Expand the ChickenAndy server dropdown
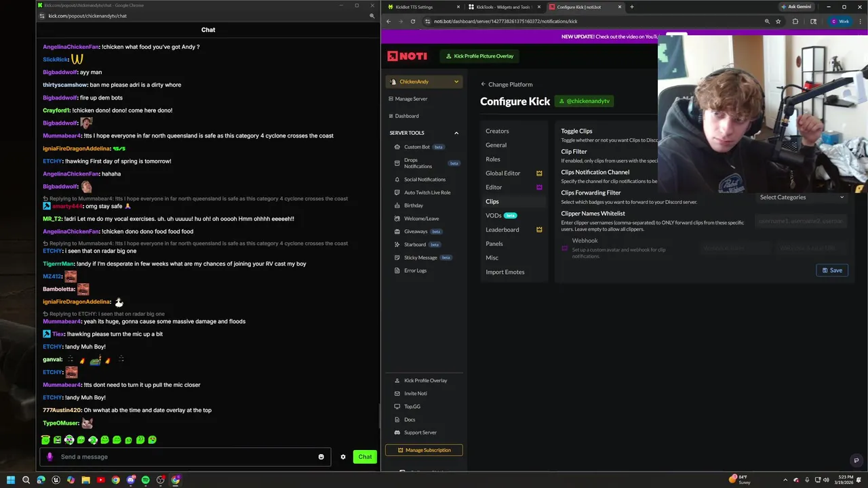The image size is (868, 488). click(424, 82)
